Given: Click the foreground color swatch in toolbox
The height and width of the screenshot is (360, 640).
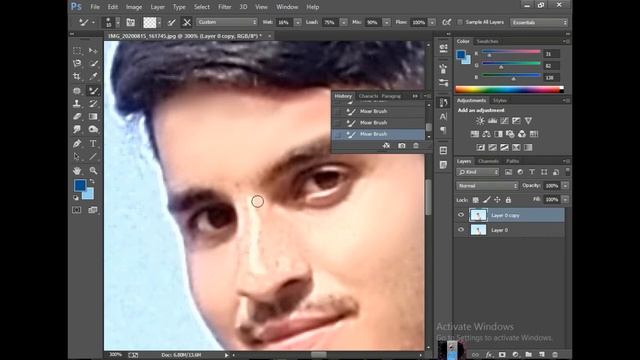Looking at the screenshot, I should (x=80, y=185).
